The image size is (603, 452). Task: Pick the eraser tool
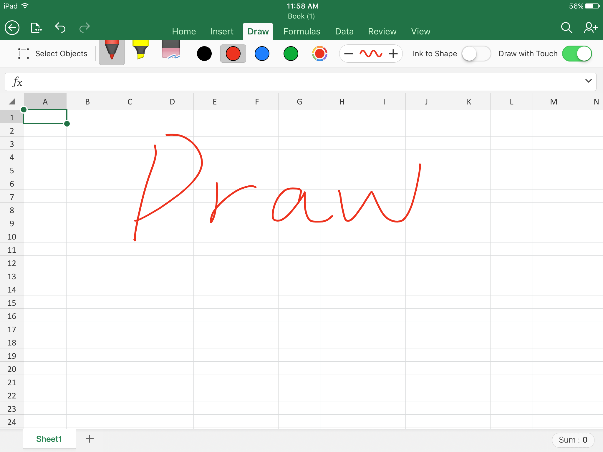click(x=171, y=52)
